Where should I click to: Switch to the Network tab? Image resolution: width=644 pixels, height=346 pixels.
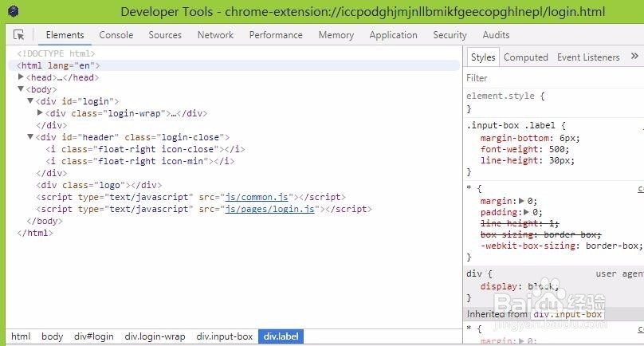point(215,35)
